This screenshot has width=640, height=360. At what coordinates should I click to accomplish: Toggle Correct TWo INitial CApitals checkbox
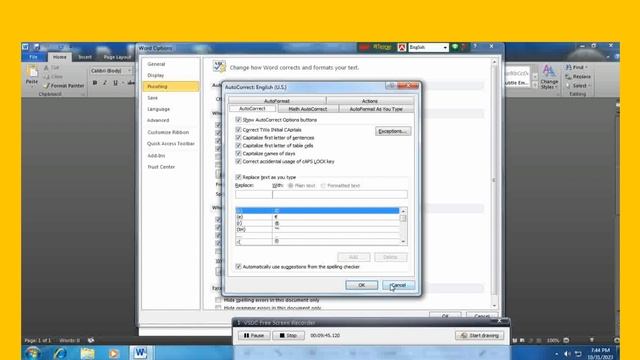(x=238, y=129)
